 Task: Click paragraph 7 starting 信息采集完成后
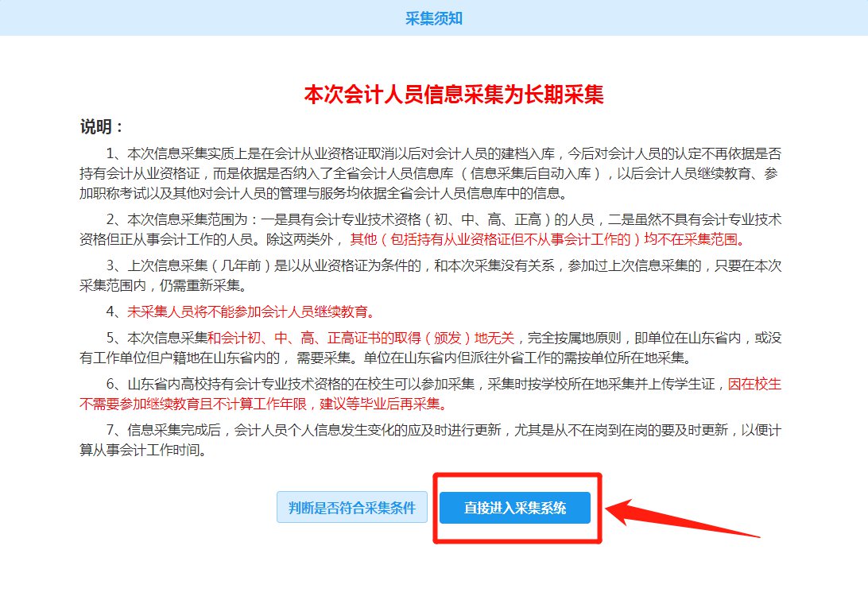point(431,439)
